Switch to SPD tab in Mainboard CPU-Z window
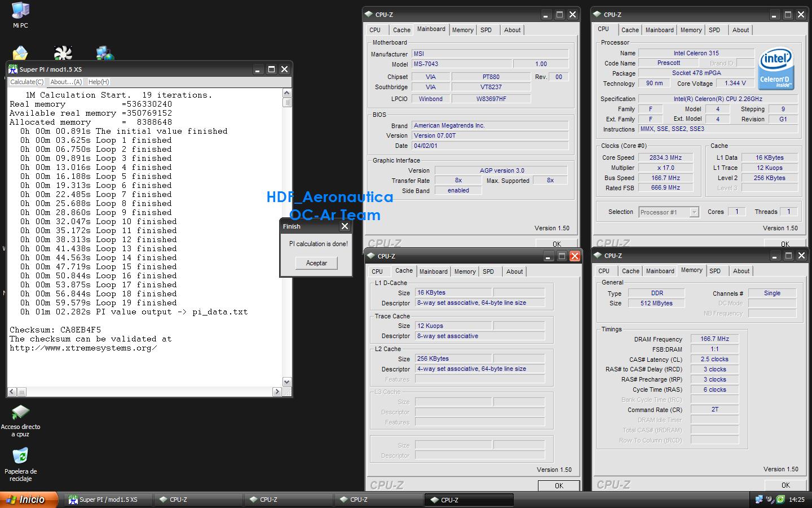The width and height of the screenshot is (812, 508). pos(486,30)
